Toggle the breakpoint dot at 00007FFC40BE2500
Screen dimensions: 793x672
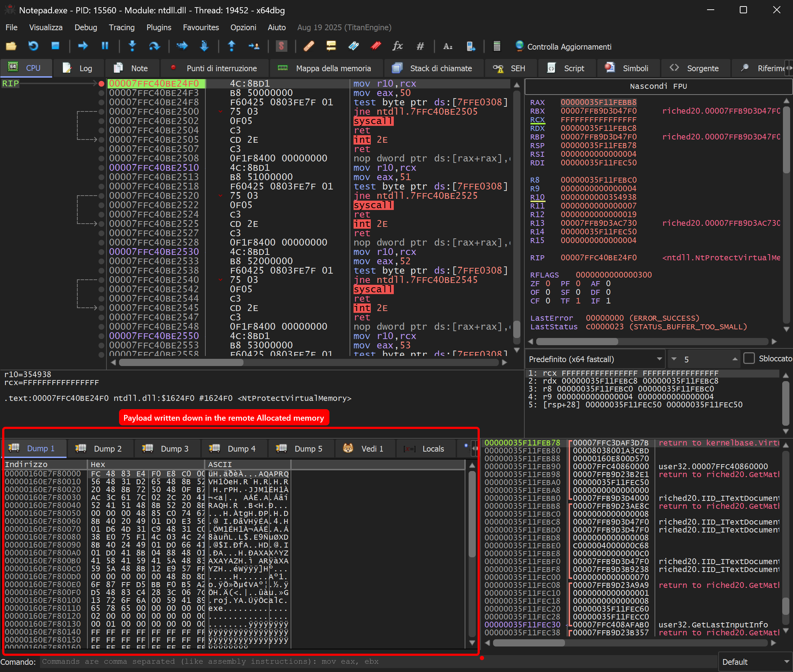click(x=101, y=111)
